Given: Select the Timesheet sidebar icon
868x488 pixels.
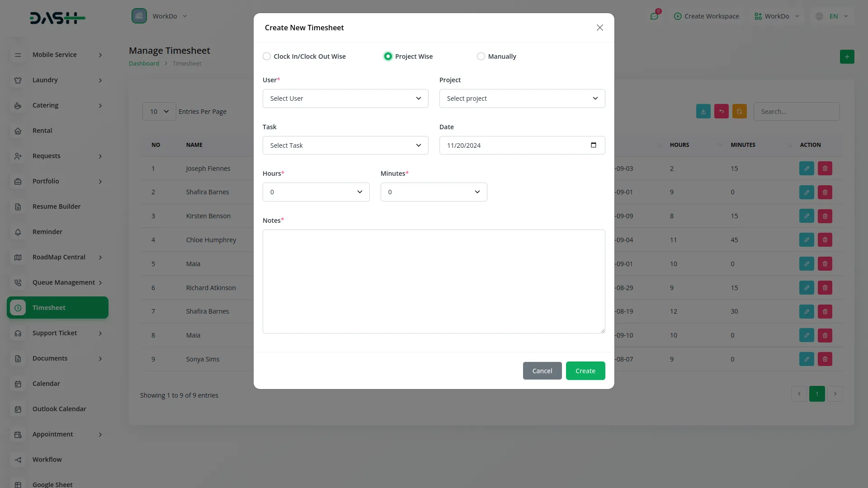Looking at the screenshot, I should pos(18,308).
